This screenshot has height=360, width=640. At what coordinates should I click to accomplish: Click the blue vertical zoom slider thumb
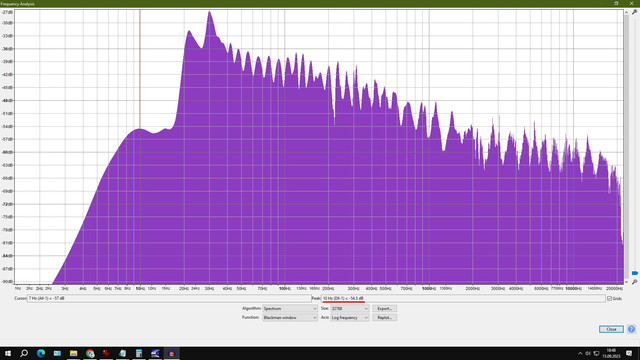635,273
